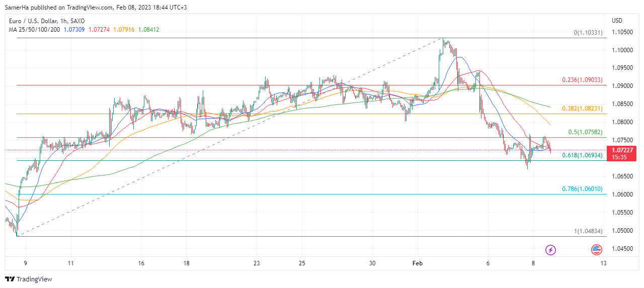The image size is (644, 288).
Task: Select the 0.236 (1.09033) retracement label
Action: tap(582, 80)
